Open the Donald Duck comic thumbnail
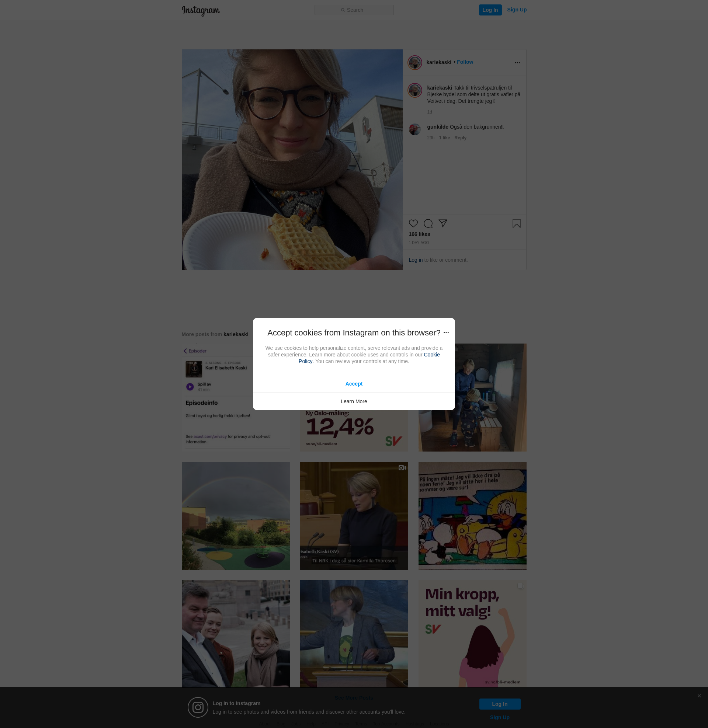The width and height of the screenshot is (708, 728). click(472, 516)
